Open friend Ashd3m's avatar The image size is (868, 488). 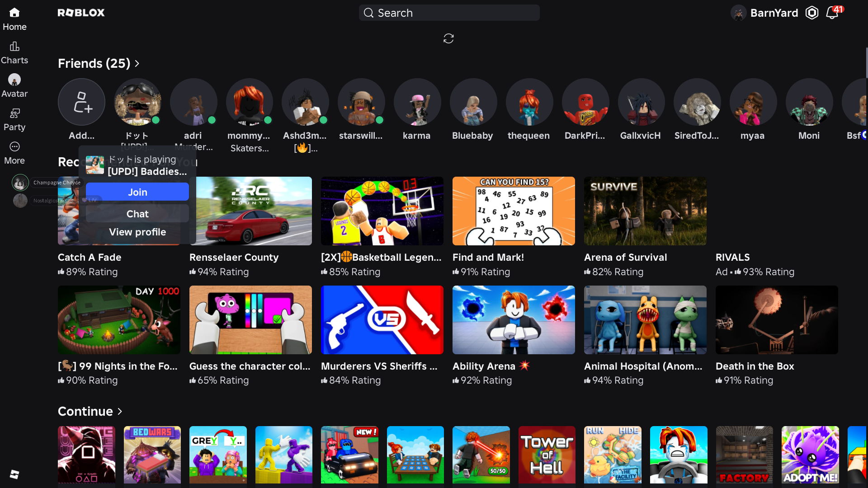305,102
